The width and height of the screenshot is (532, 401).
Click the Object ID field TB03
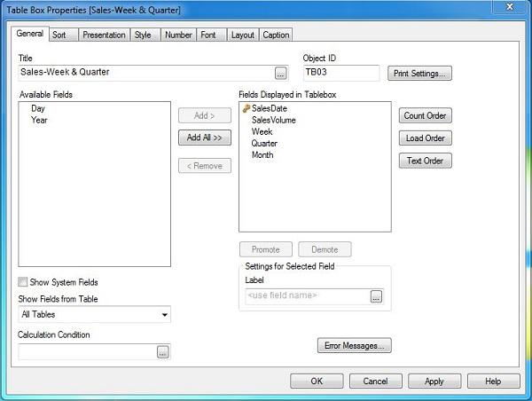pos(341,73)
